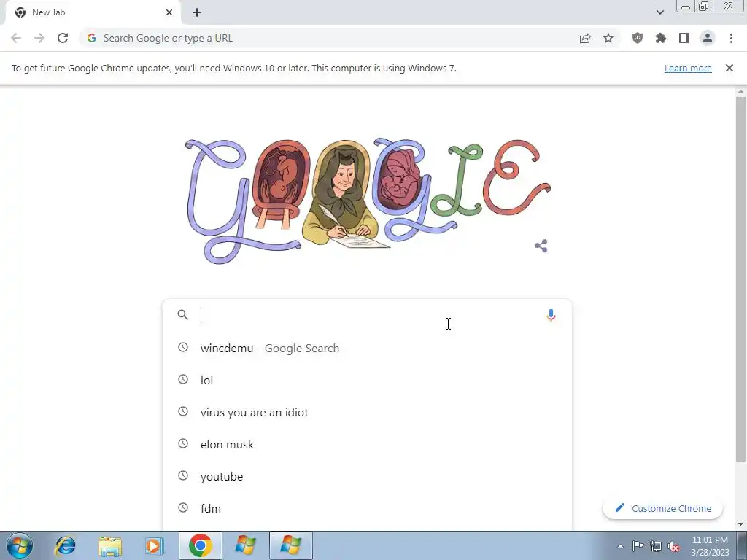Click the page vertical scrollbar thumb
The image size is (747, 560).
[x=740, y=279]
